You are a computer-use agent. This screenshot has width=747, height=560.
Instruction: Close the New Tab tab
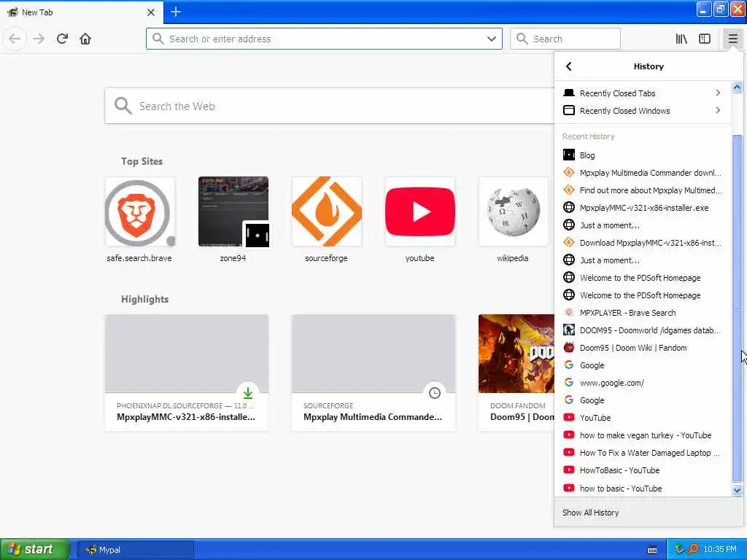(x=150, y=12)
